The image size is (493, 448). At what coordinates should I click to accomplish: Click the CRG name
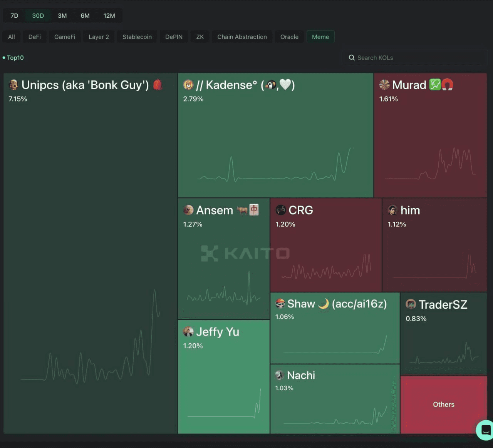301,210
